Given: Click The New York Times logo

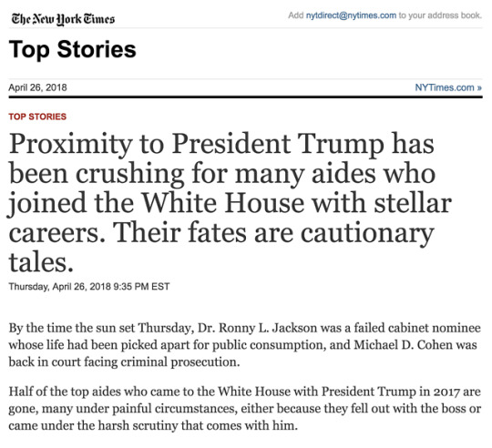Looking at the screenshot, I should tap(63, 19).
